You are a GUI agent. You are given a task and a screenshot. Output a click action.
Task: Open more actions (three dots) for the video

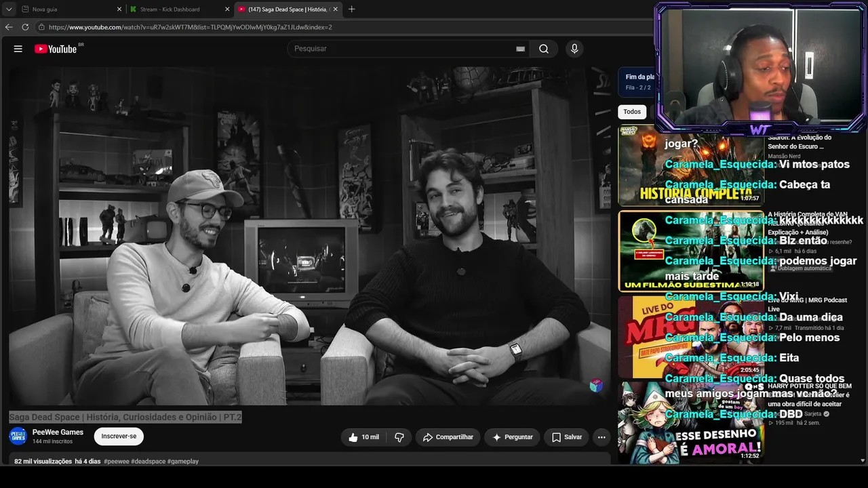coord(601,437)
